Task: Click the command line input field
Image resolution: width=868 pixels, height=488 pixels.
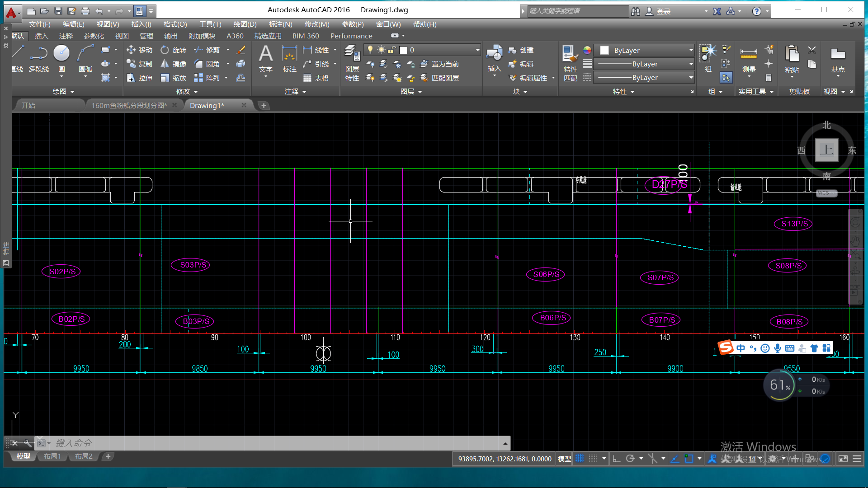Action: (271, 443)
